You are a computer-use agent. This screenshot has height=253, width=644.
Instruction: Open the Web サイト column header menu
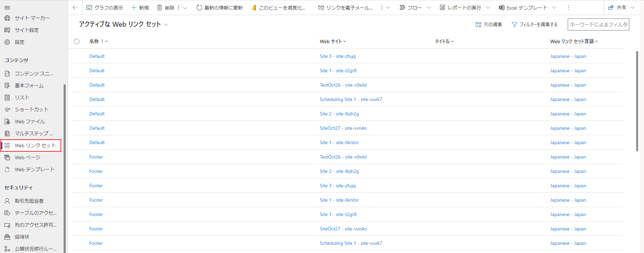[x=333, y=41]
